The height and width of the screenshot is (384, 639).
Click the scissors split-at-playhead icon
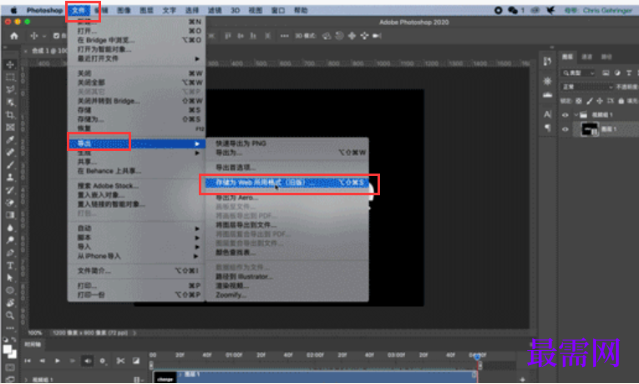click(x=121, y=361)
